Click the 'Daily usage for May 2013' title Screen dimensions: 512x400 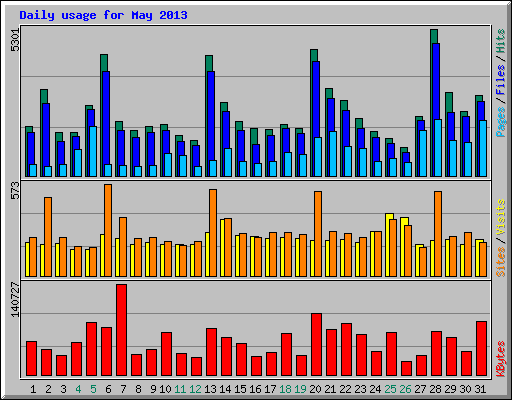tap(103, 15)
